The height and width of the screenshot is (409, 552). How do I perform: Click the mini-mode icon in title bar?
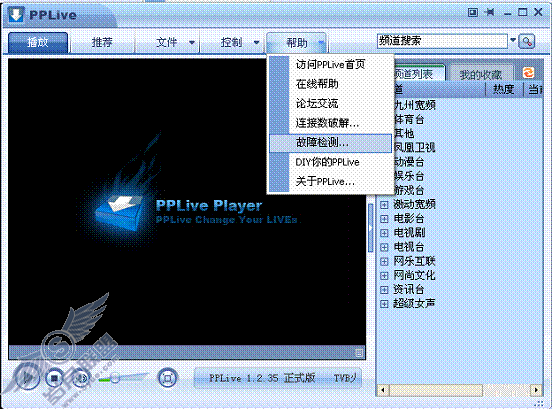pos(472,13)
